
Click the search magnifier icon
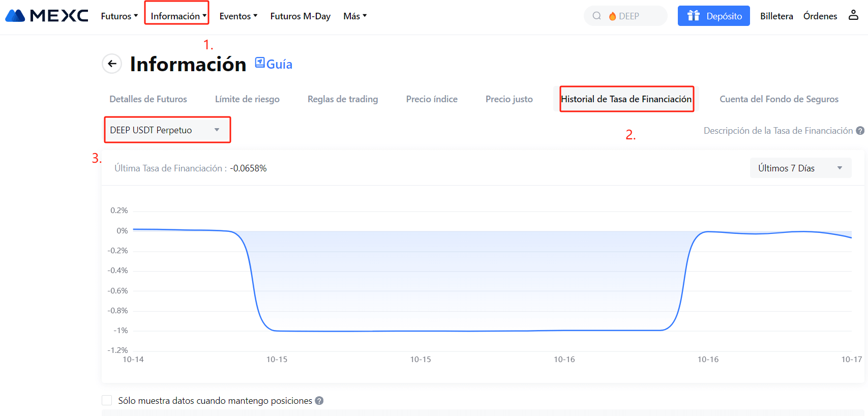[597, 16]
